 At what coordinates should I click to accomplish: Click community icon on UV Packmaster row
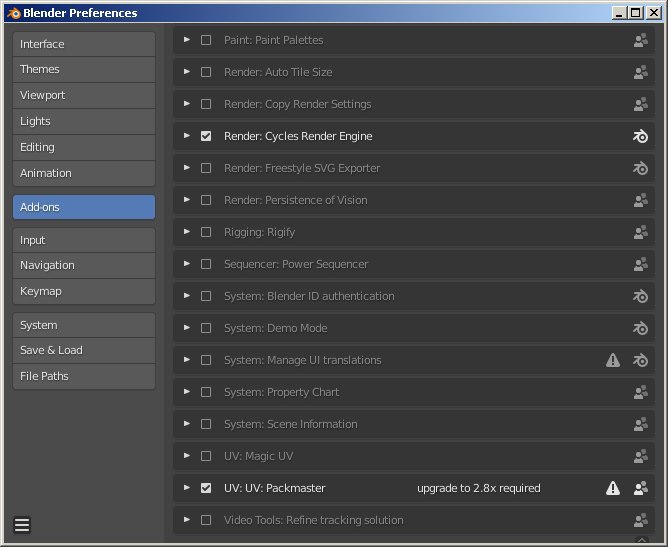click(x=640, y=488)
